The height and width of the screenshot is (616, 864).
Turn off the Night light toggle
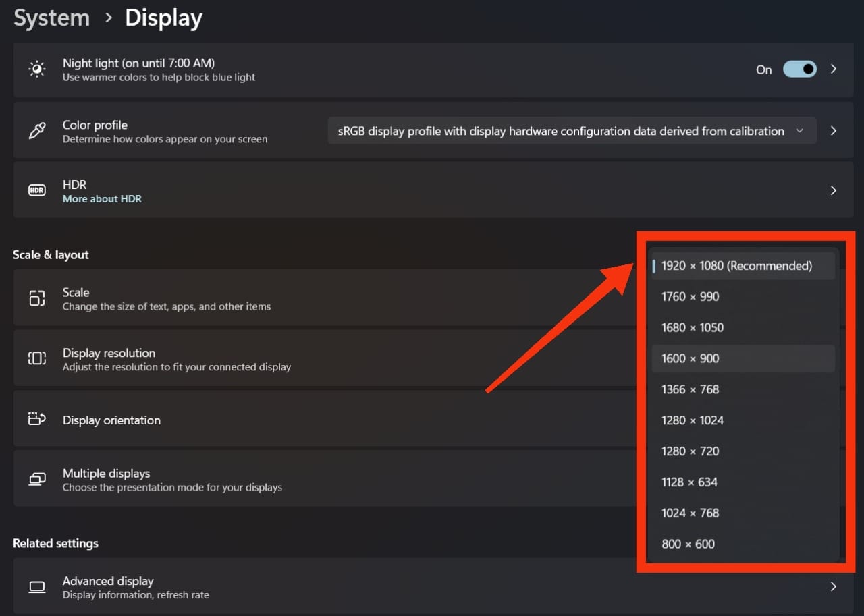click(800, 69)
